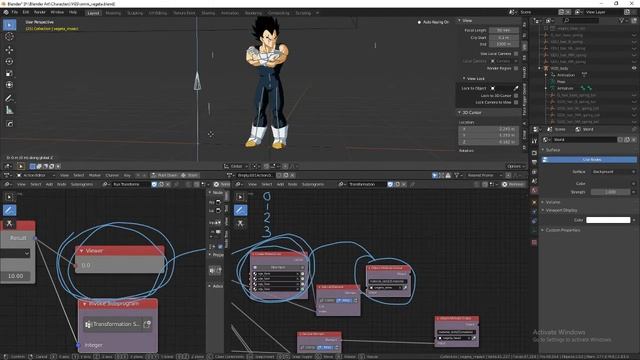Expand the Volume panel in World properties
640x360 pixels.
pyautogui.click(x=543, y=202)
